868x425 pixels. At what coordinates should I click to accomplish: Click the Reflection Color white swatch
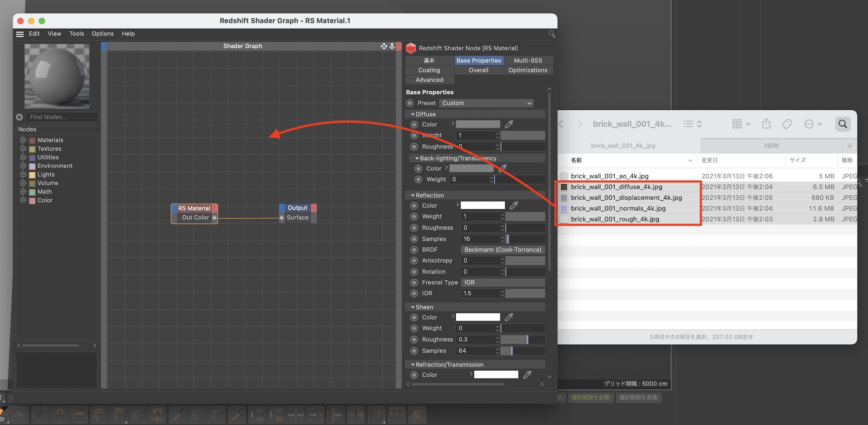pos(483,205)
